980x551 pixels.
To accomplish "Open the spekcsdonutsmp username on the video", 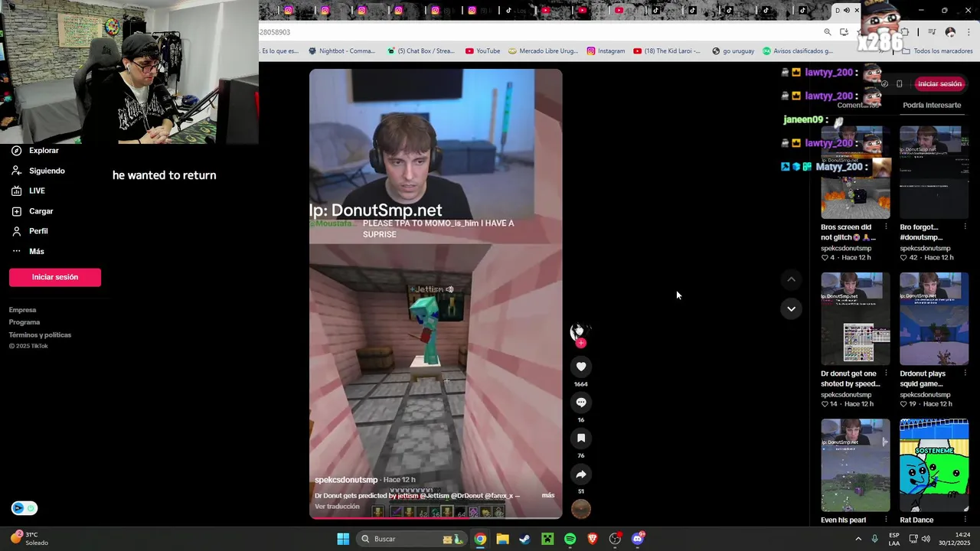I will point(346,480).
